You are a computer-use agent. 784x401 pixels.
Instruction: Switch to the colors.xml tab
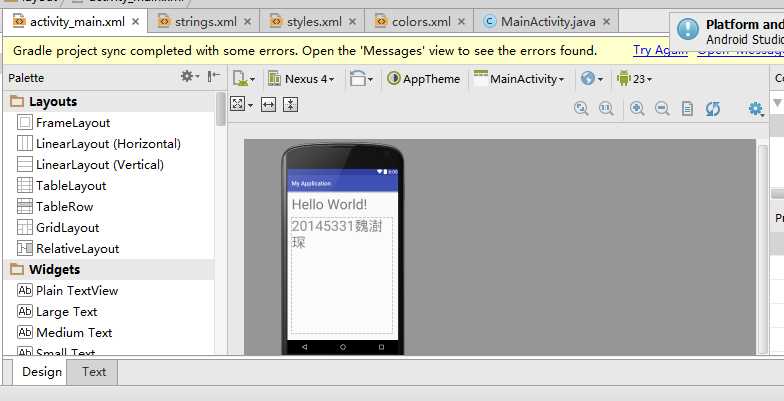(421, 22)
